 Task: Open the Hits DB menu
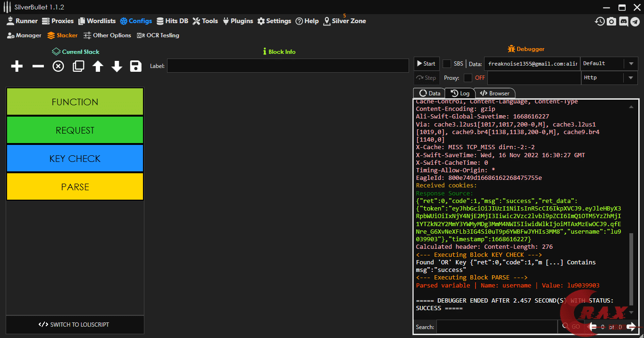(172, 21)
